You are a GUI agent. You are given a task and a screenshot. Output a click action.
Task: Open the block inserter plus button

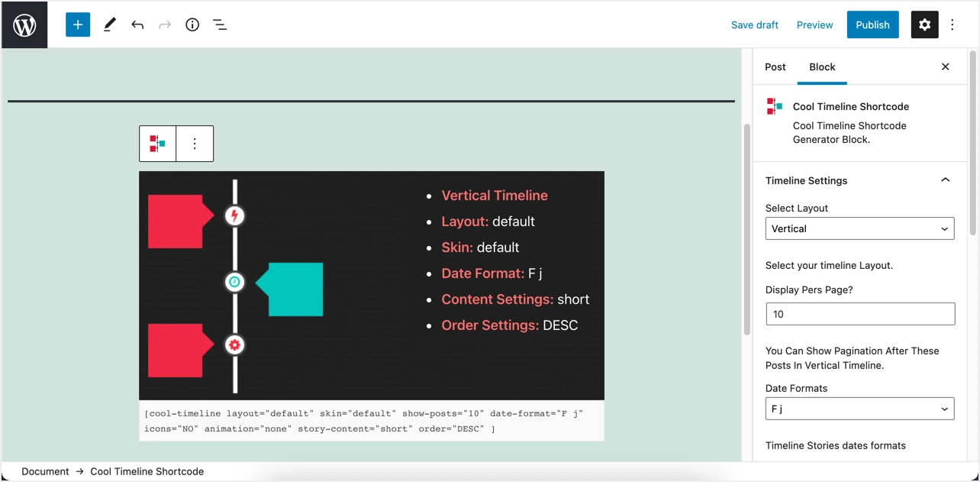(x=78, y=24)
